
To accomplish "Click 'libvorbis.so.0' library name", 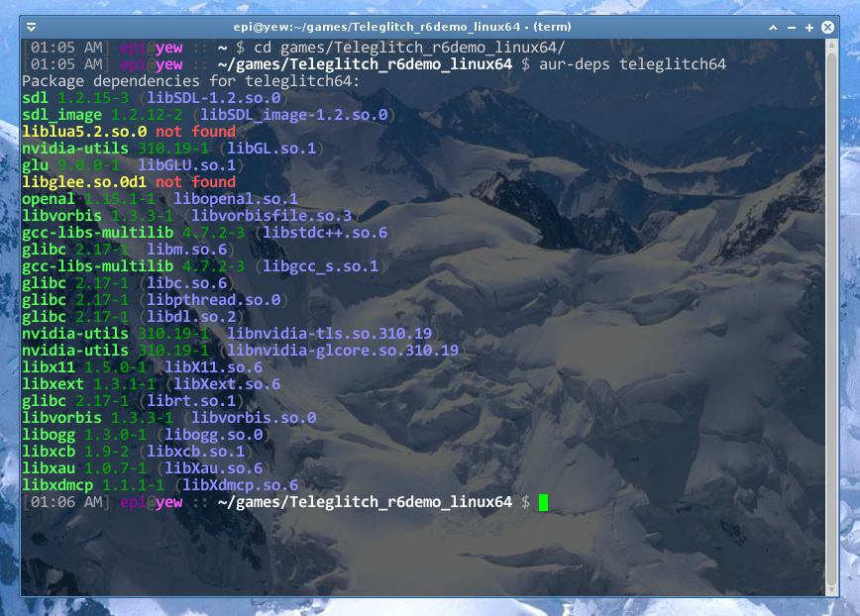I will point(254,418).
